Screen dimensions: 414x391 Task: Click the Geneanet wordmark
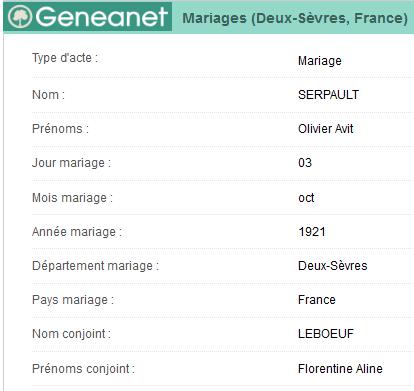click(101, 17)
